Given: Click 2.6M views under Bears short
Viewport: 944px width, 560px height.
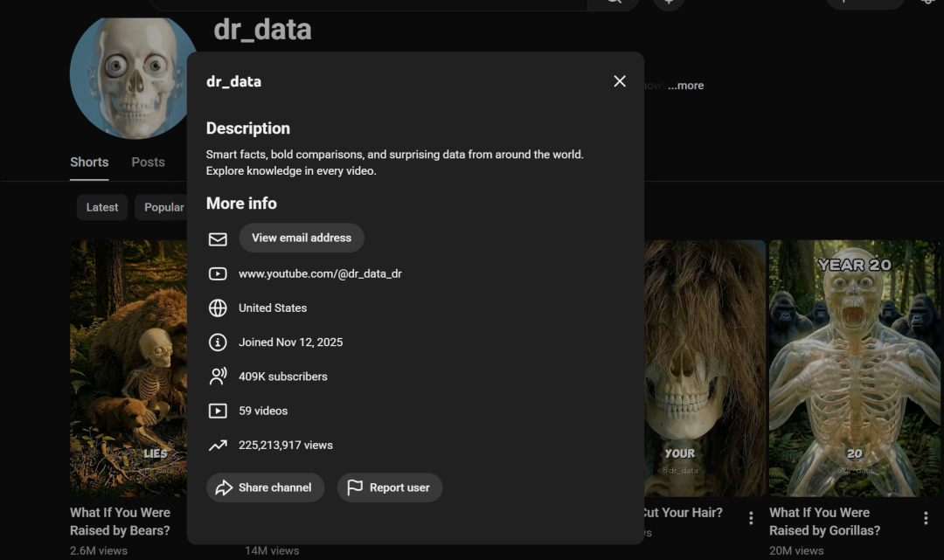Looking at the screenshot, I should pos(99,550).
